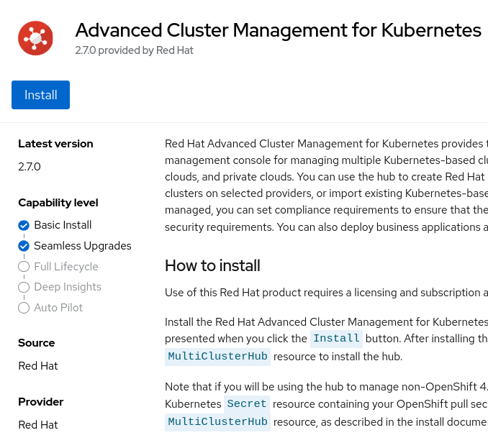The width and height of the screenshot is (488, 448).
Task: Select the Seamless Upgrades checkmark icon
Action: coord(24,246)
